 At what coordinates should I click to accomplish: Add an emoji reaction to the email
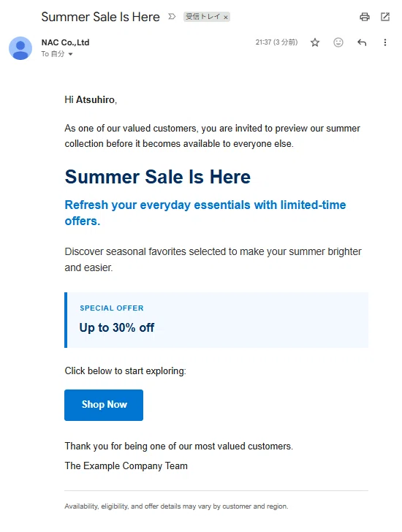(338, 42)
